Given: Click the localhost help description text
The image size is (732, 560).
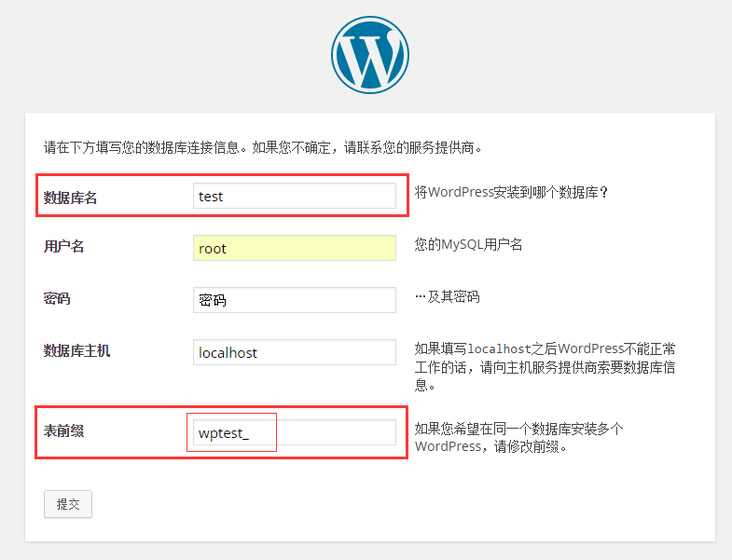Looking at the screenshot, I should click(545, 367).
